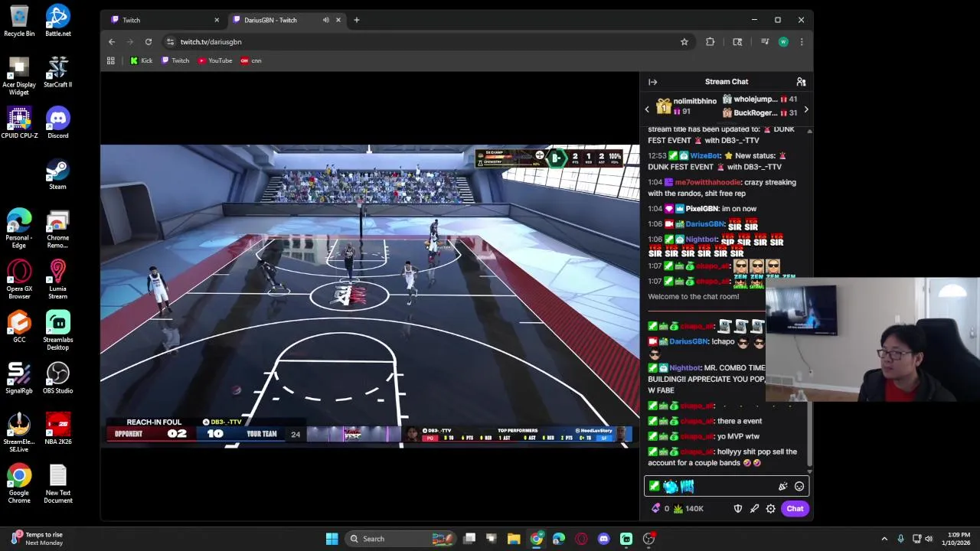Open nolimitbhino top gifter entry
Screen dimensions: 980x551
coord(687,106)
